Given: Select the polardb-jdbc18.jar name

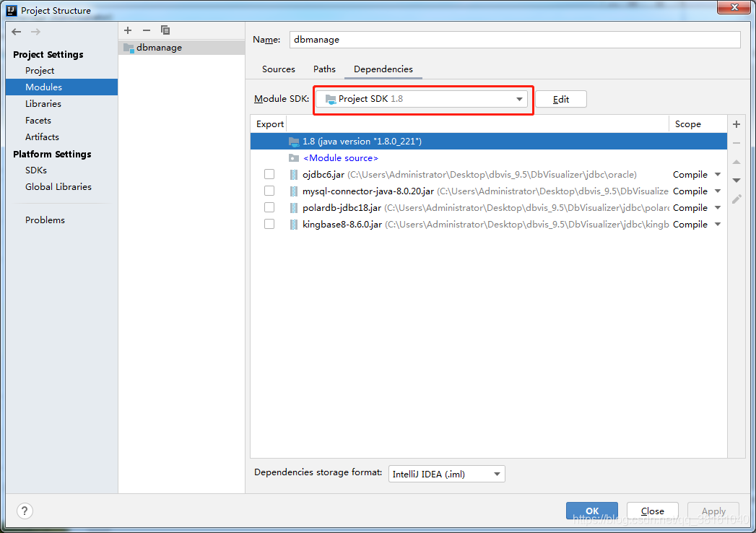Looking at the screenshot, I should point(342,208).
